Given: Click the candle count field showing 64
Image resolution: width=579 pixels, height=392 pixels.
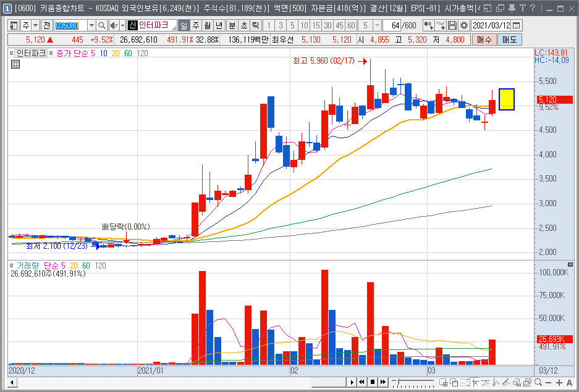Looking at the screenshot, I should click(x=392, y=25).
